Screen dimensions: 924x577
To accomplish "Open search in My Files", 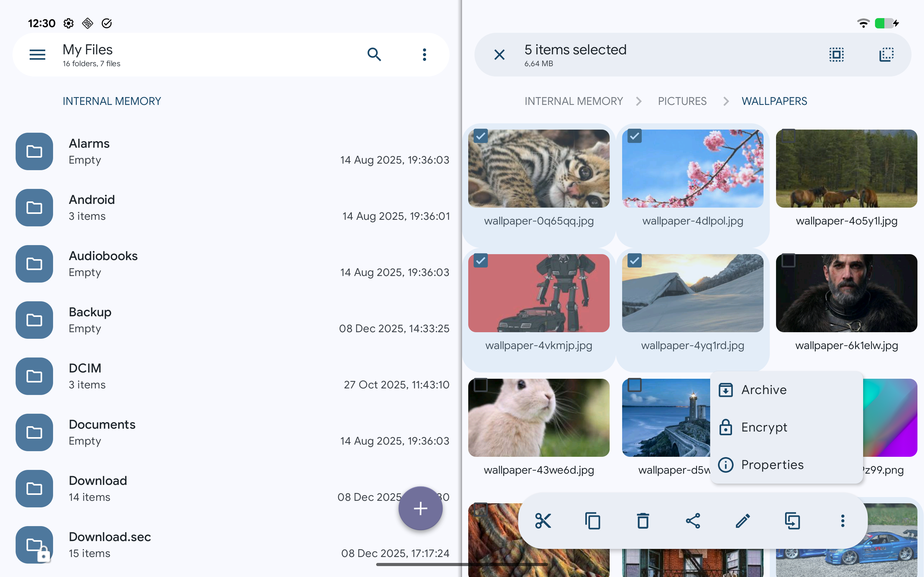I will [x=374, y=55].
